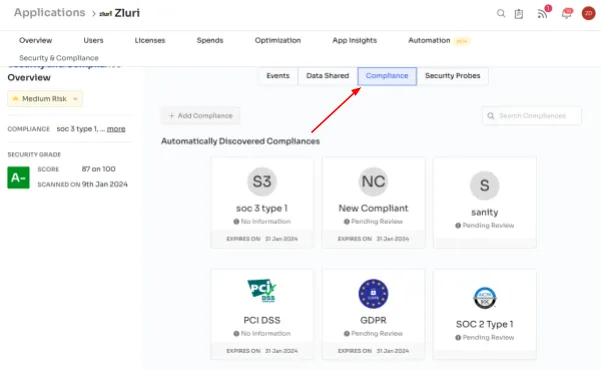Go to the Overview tab
Screen dimensions: 601x370
35,40
